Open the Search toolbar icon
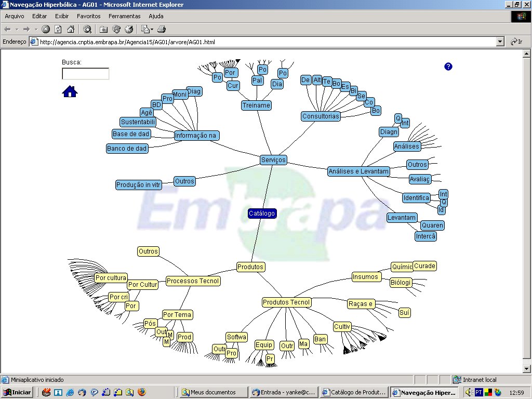Viewport: 532px width, 399px height. tap(87, 30)
